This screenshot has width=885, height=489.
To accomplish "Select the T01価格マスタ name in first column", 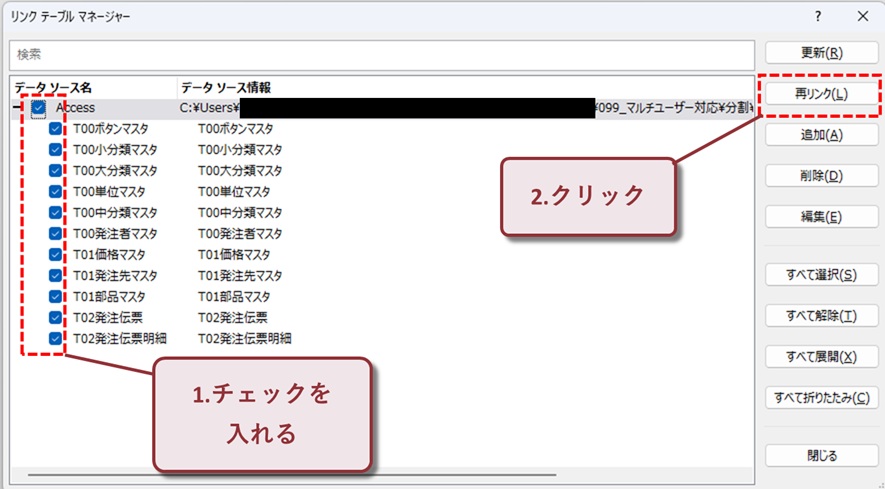I will click(x=109, y=255).
